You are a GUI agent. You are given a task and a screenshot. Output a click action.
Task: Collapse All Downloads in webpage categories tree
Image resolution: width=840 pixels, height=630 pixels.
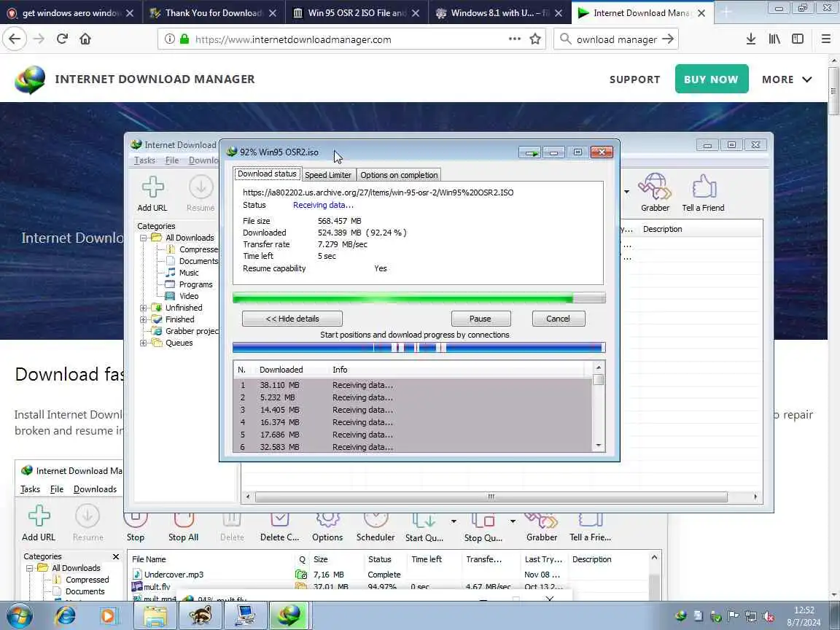tap(30, 569)
